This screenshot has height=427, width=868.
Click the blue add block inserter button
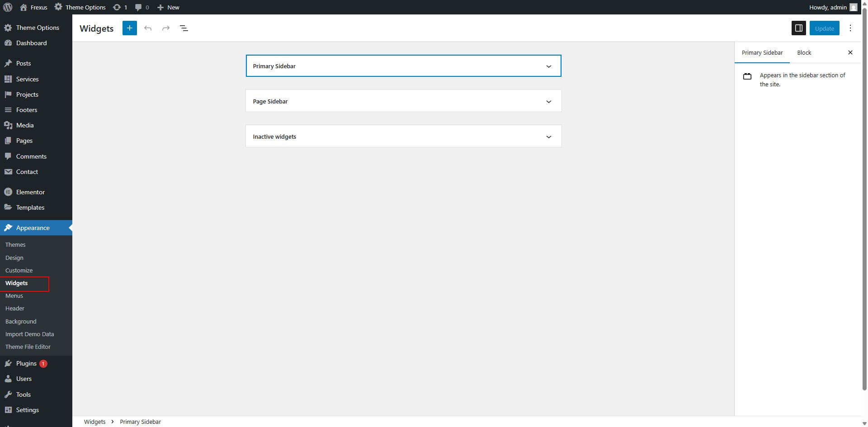pos(129,28)
